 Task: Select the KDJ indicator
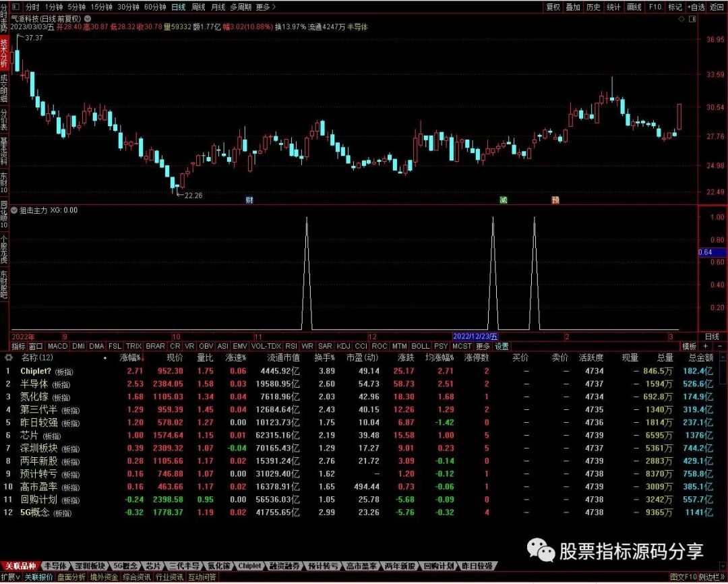click(343, 346)
